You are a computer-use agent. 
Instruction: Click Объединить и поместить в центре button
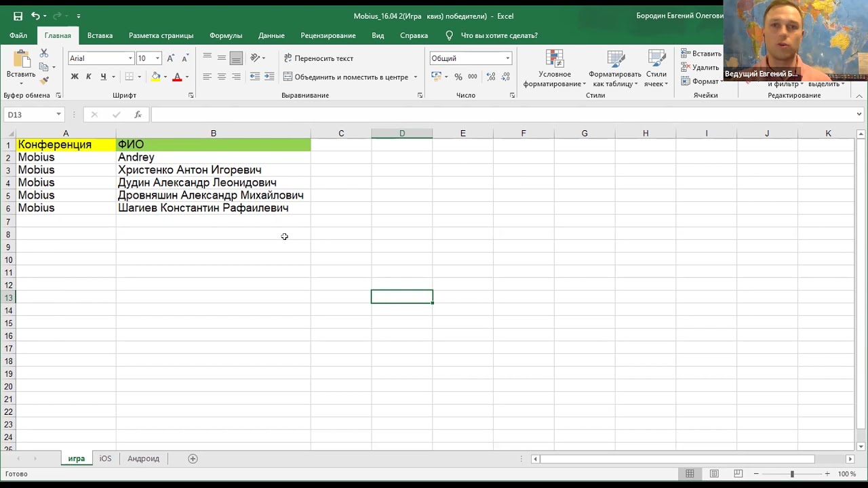[x=346, y=77]
